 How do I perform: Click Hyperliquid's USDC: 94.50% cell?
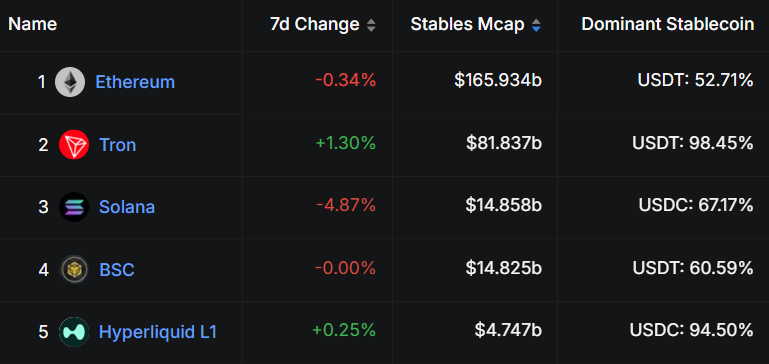pyautogui.click(x=692, y=330)
